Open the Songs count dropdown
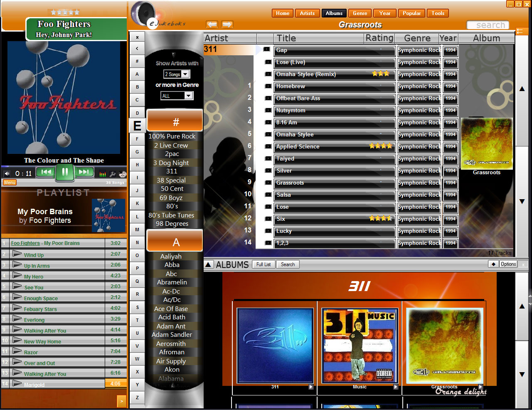 [185, 74]
